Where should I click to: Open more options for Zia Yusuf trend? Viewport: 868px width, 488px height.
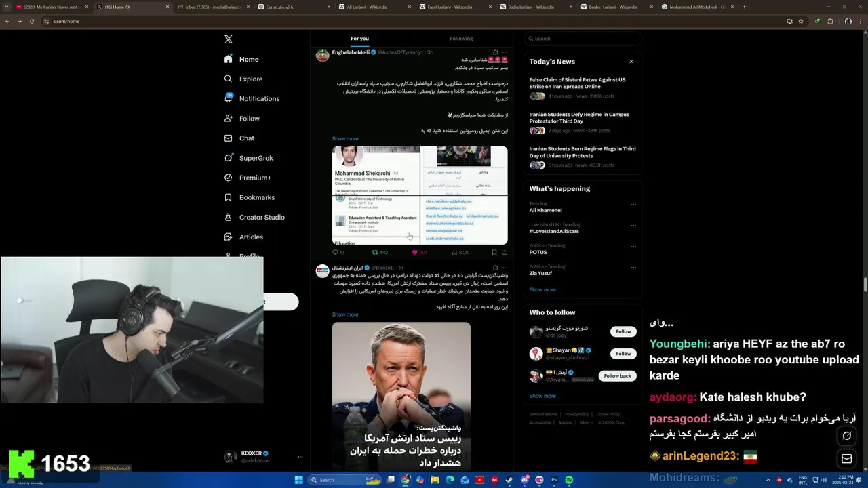(633, 267)
